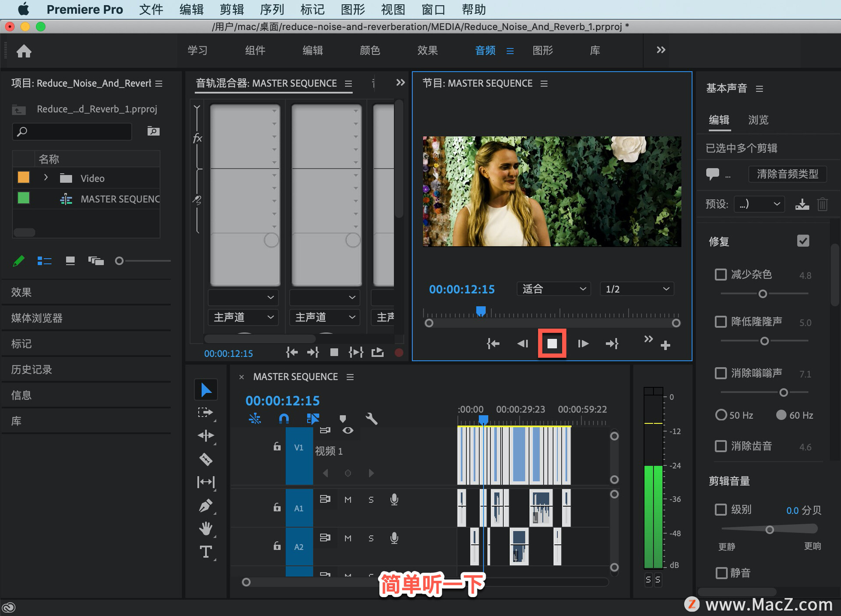The width and height of the screenshot is (841, 616).
Task: Solo track A2 with S button
Action: point(371,538)
